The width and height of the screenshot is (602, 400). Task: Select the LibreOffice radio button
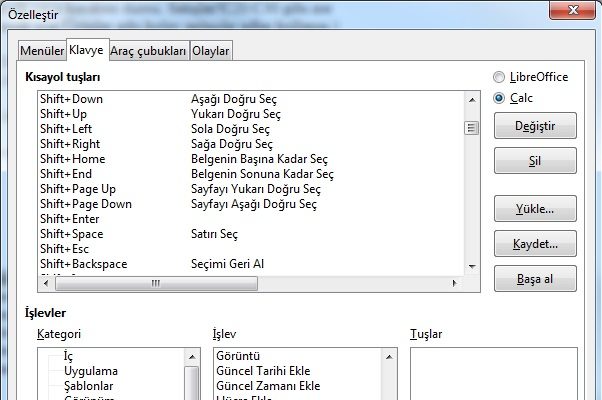499,77
